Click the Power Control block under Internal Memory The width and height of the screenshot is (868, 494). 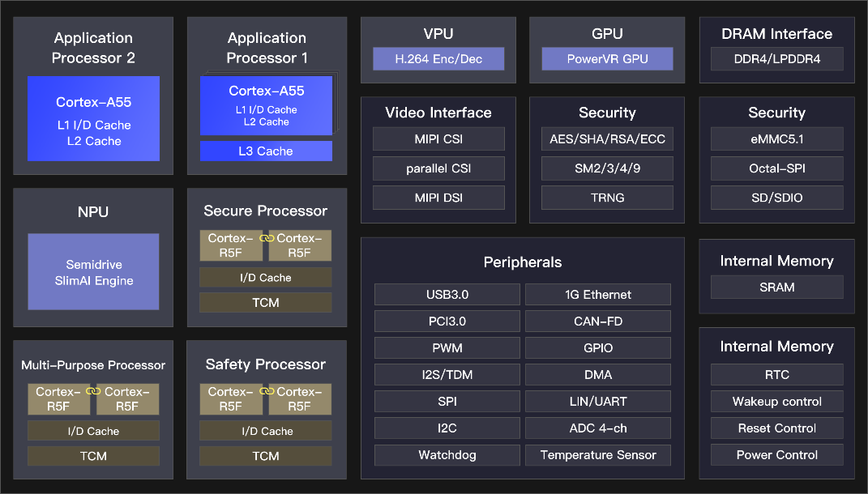pos(776,454)
